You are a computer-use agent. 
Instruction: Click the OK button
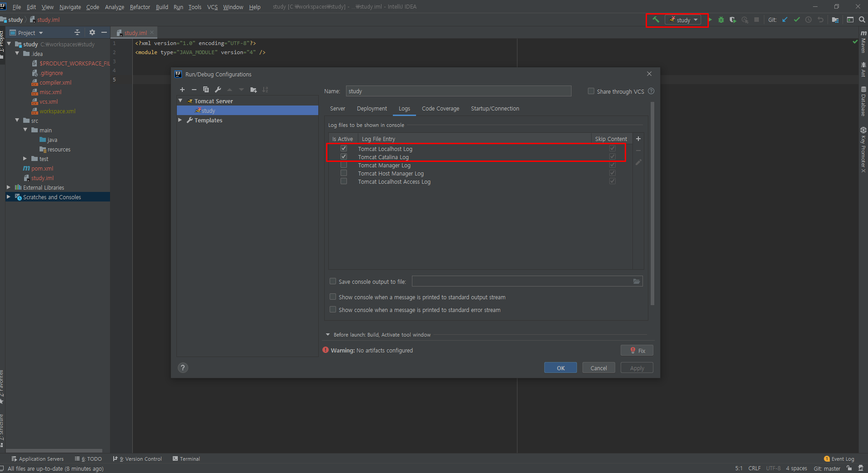[561, 368]
